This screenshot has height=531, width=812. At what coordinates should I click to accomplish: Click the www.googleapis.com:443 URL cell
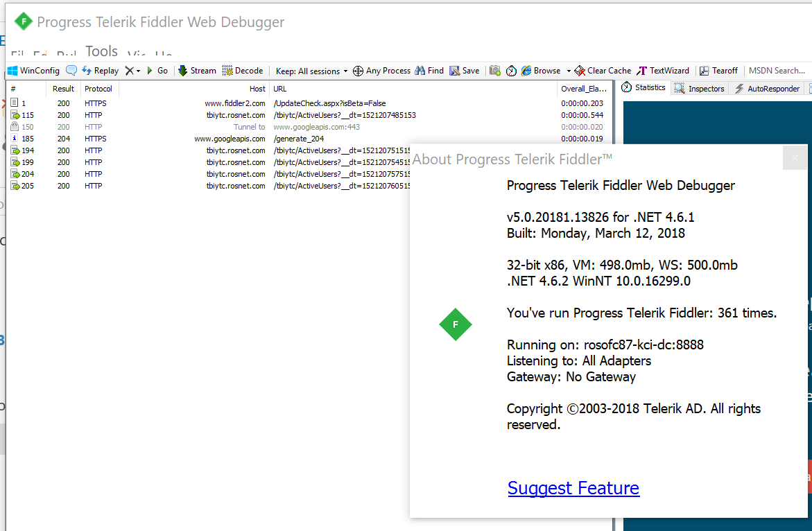click(316, 127)
